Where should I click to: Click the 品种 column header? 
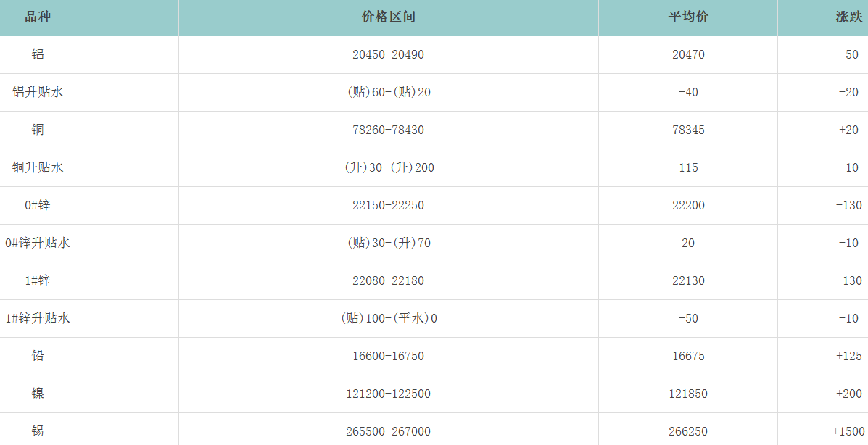(38, 17)
